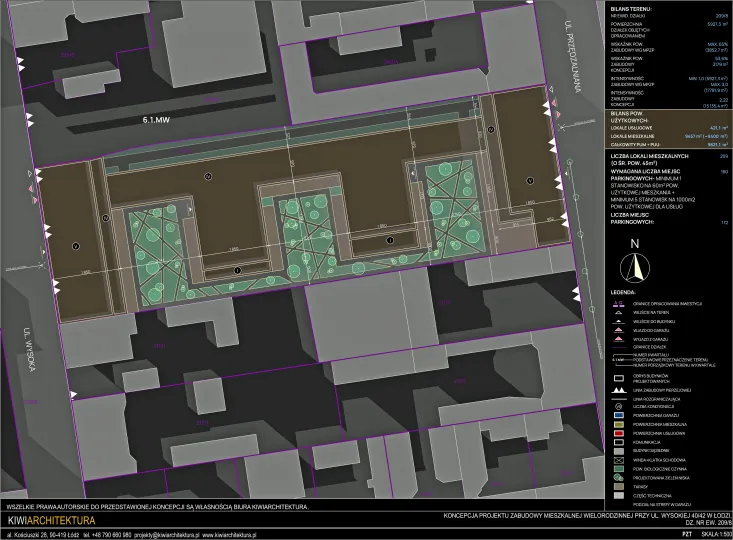The width and height of the screenshot is (733, 540).
Task: Select the 'Wejście na teren' legend triangle
Action: pos(619,313)
